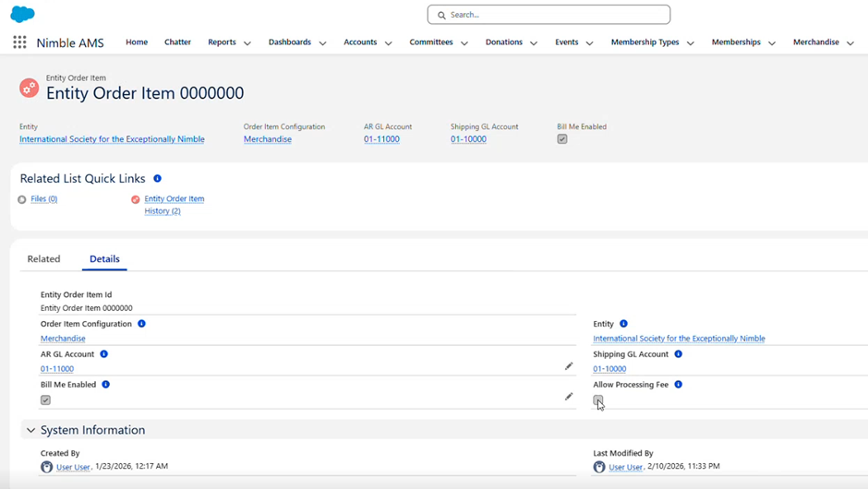Open Membership Types nav dropdown arrow

point(691,42)
